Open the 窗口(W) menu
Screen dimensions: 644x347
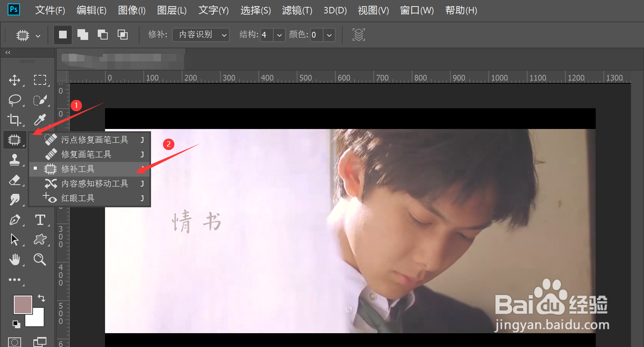(x=417, y=10)
